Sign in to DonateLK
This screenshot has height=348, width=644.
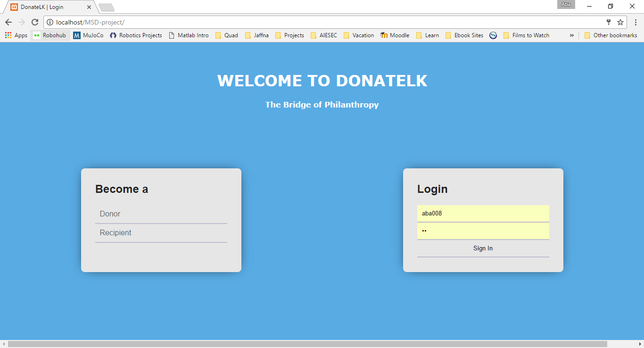click(483, 248)
